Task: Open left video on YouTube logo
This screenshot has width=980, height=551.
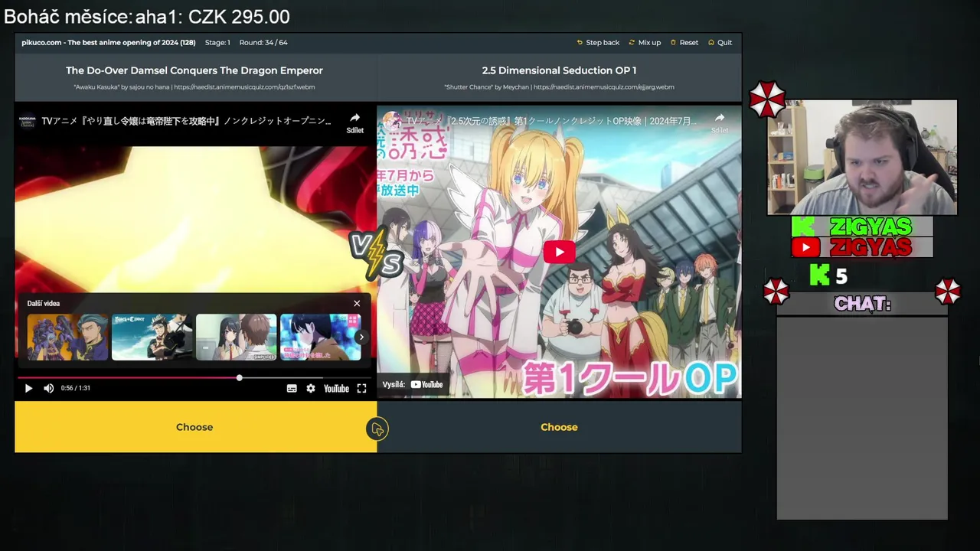Action: [x=336, y=389]
